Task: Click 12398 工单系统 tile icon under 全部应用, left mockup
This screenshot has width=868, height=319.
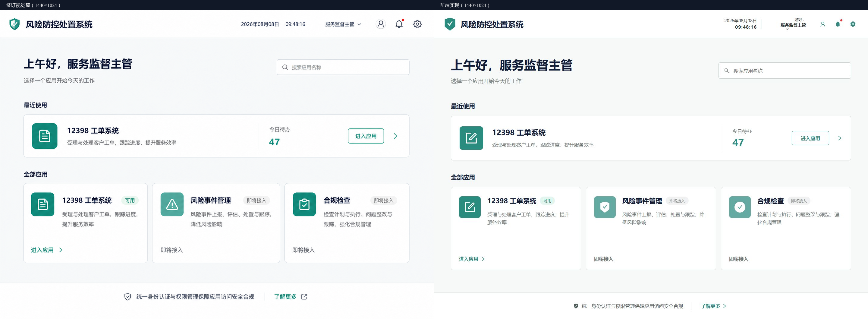Action: (43, 204)
